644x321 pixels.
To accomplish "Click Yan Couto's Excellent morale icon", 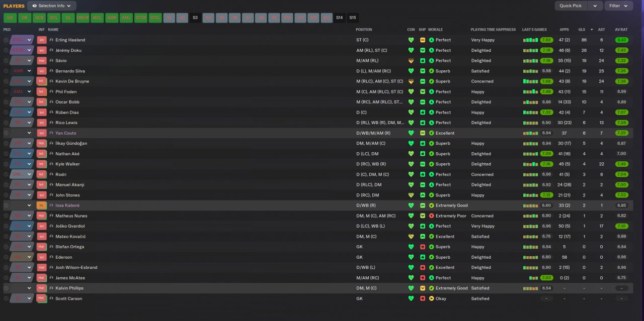I will pos(431,133).
